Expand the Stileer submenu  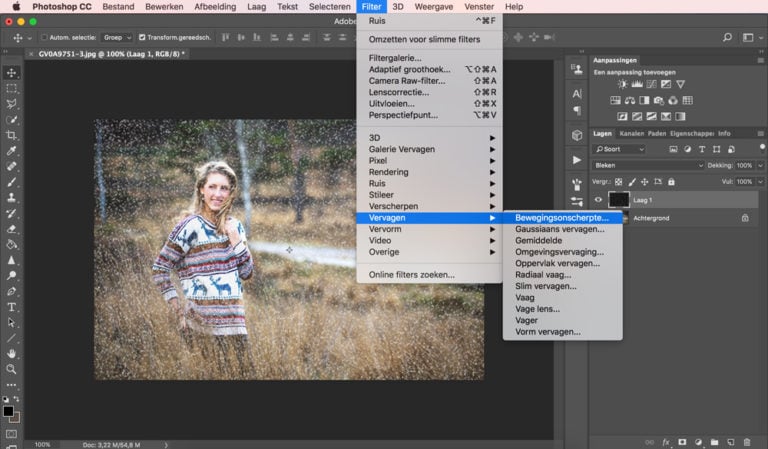[429, 195]
